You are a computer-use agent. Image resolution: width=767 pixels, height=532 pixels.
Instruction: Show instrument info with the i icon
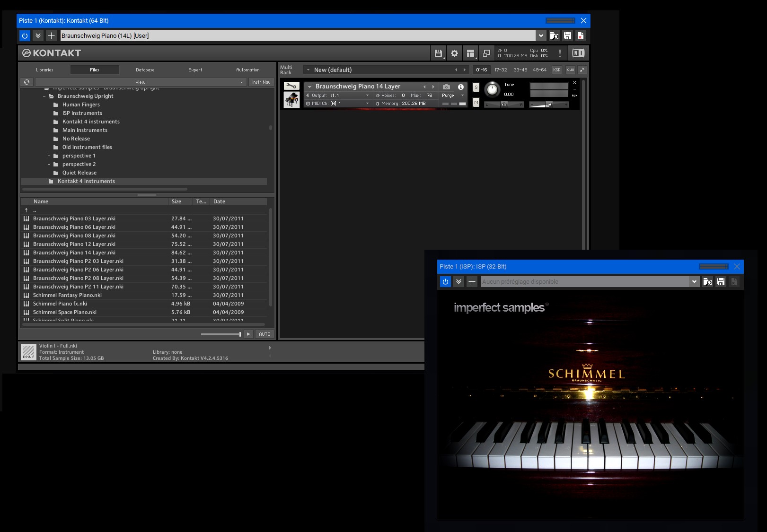460,87
